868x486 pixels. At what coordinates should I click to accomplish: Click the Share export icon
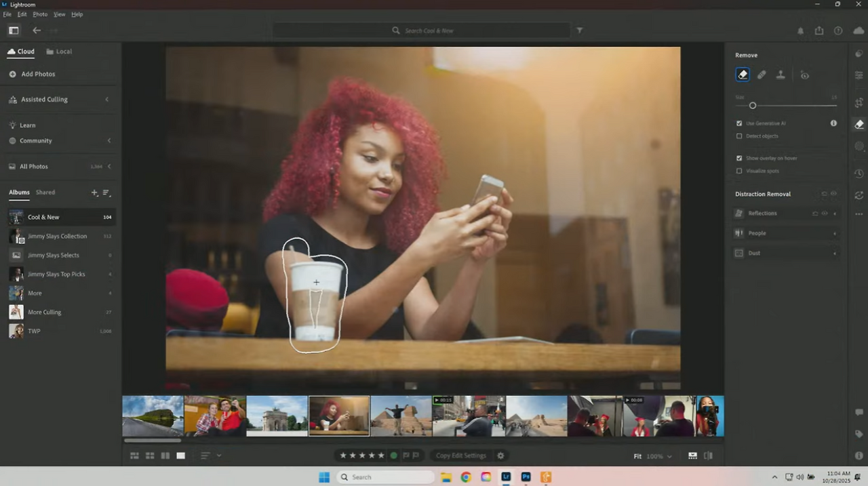[x=819, y=31]
